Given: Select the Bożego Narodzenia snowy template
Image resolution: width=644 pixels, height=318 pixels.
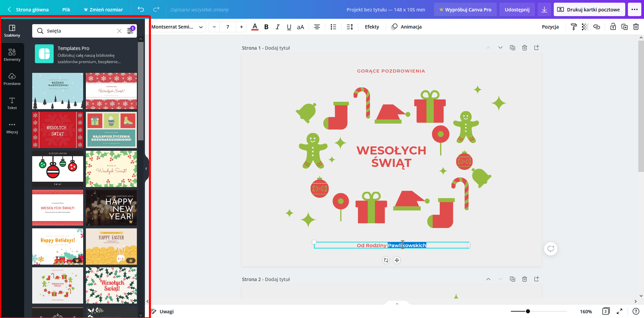Looking at the screenshot, I should pyautogui.click(x=58, y=91).
